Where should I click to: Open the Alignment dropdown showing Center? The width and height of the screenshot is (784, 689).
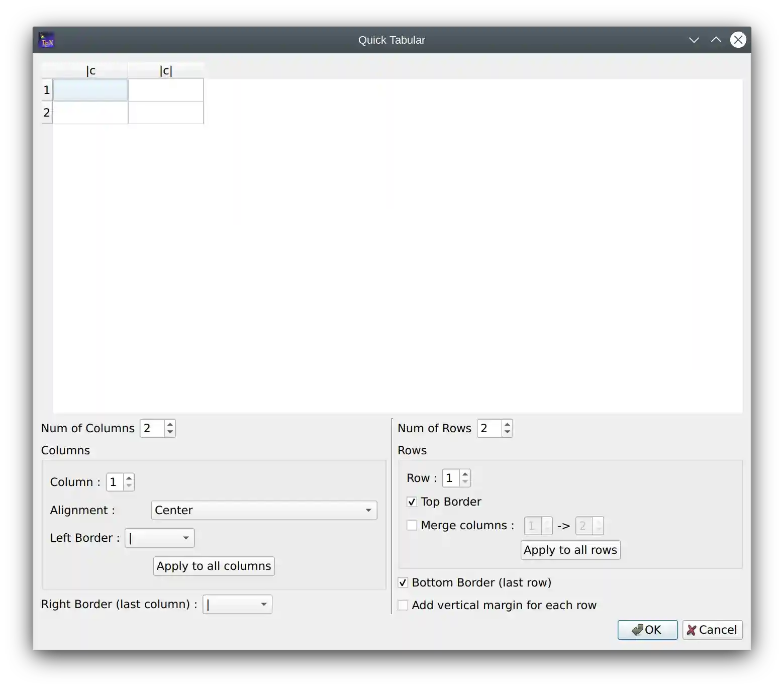pyautogui.click(x=264, y=510)
